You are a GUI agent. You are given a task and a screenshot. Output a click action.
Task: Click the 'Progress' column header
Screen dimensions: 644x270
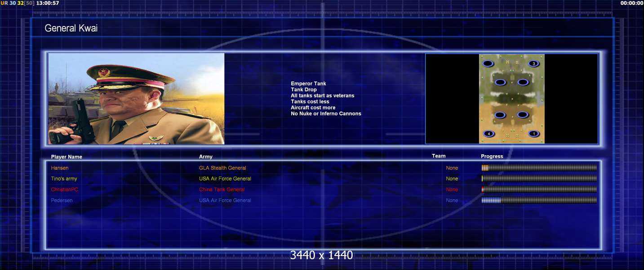click(x=492, y=157)
